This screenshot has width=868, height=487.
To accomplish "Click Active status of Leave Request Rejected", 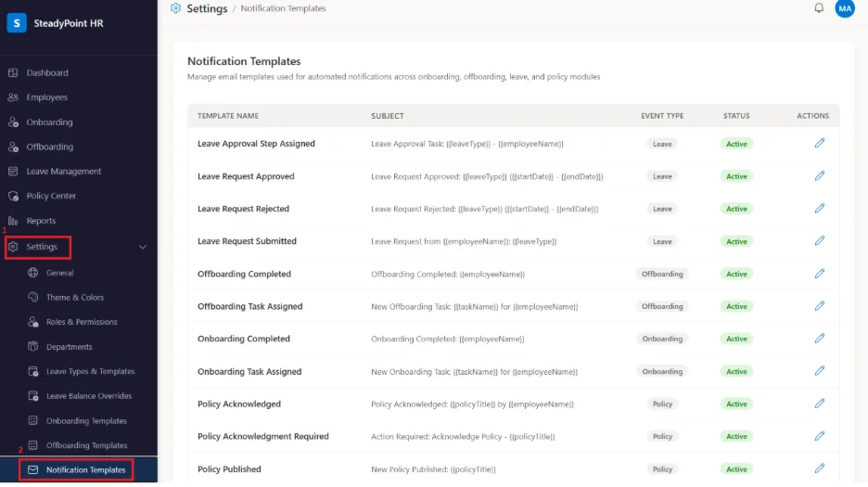I will (736, 209).
